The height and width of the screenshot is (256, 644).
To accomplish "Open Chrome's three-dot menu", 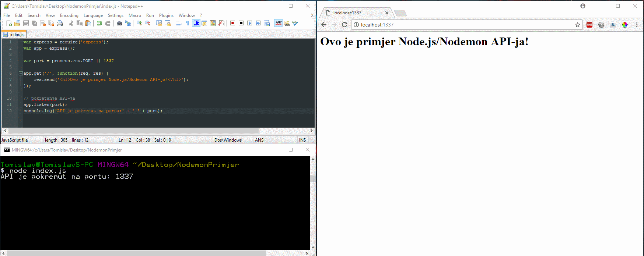I will [637, 25].
